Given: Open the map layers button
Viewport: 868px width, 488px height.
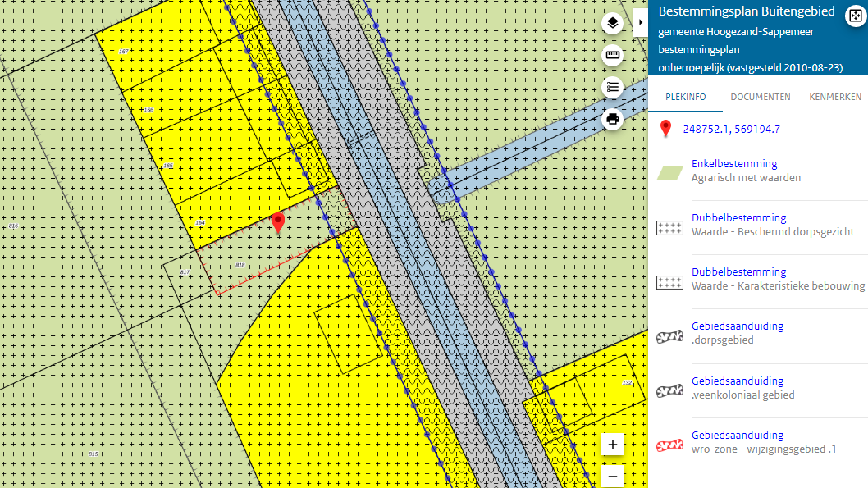Looking at the screenshot, I should pyautogui.click(x=612, y=23).
